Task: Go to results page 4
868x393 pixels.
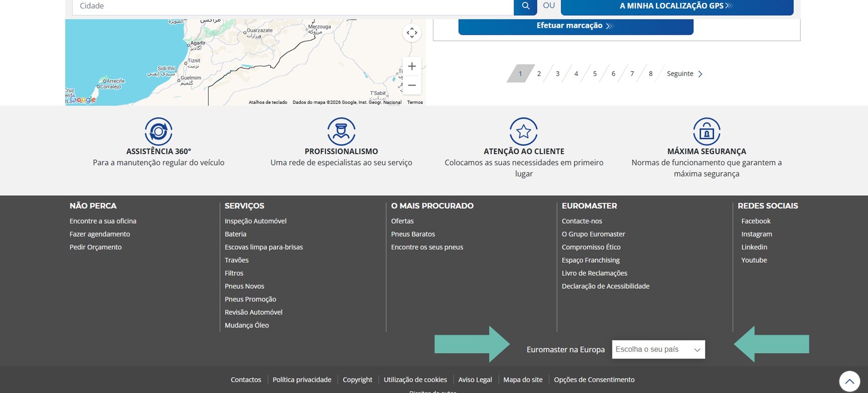Action: (576, 74)
